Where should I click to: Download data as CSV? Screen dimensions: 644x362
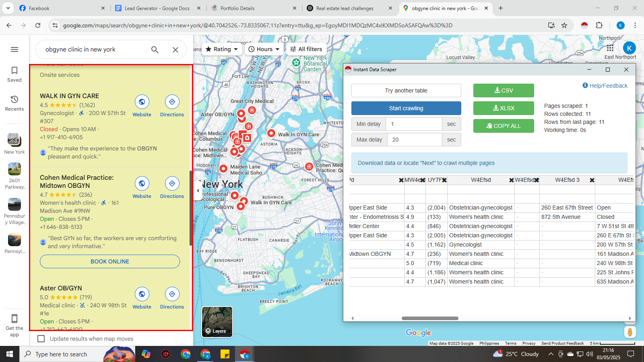pos(504,90)
